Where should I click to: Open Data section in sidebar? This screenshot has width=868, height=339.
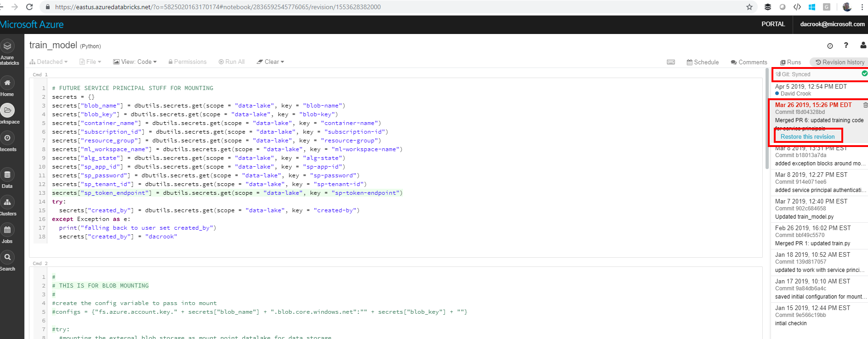click(x=7, y=179)
